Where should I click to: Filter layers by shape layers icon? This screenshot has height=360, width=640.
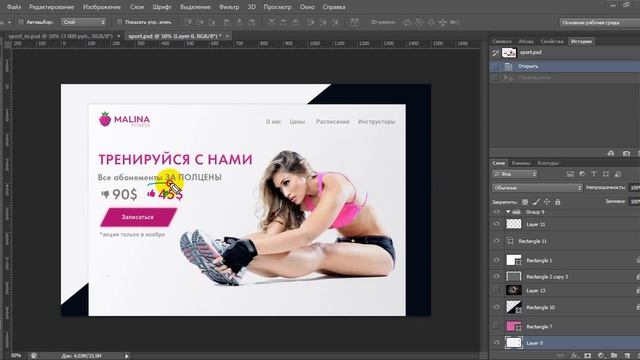[606, 174]
